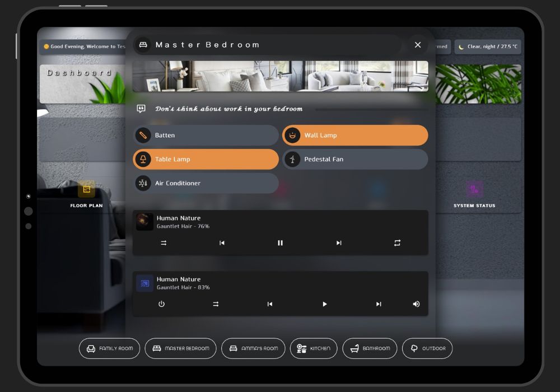Viewport: 560px width, 392px height.
Task: Toggle the Pedestal Fan on
Action: pos(355,160)
